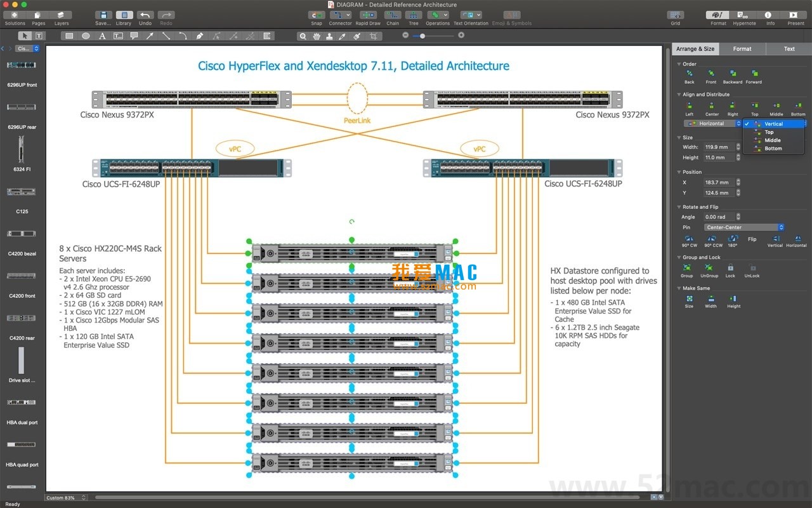Collapse the Position section

click(x=678, y=172)
